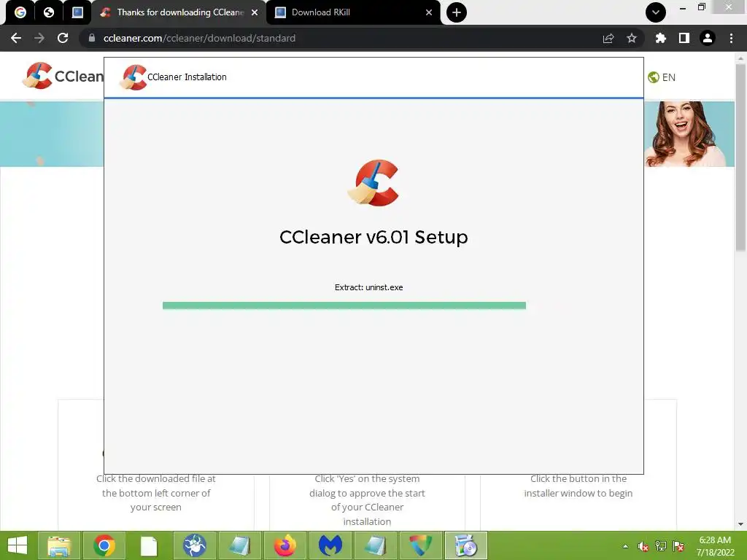747x560 pixels.
Task: Click 'Click the button in the installer' text
Action: click(578, 486)
